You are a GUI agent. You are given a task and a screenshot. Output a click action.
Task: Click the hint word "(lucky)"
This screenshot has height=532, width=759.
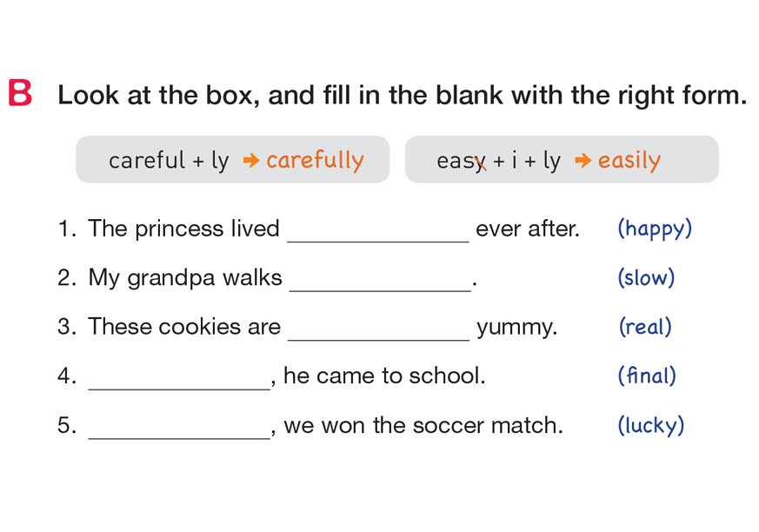pos(651,426)
